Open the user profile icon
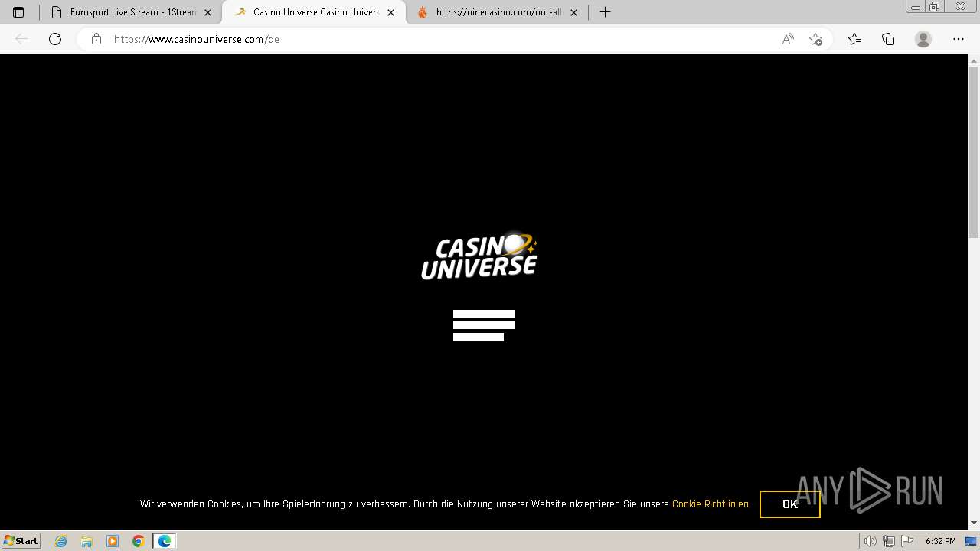The width and height of the screenshot is (980, 551). tap(923, 39)
